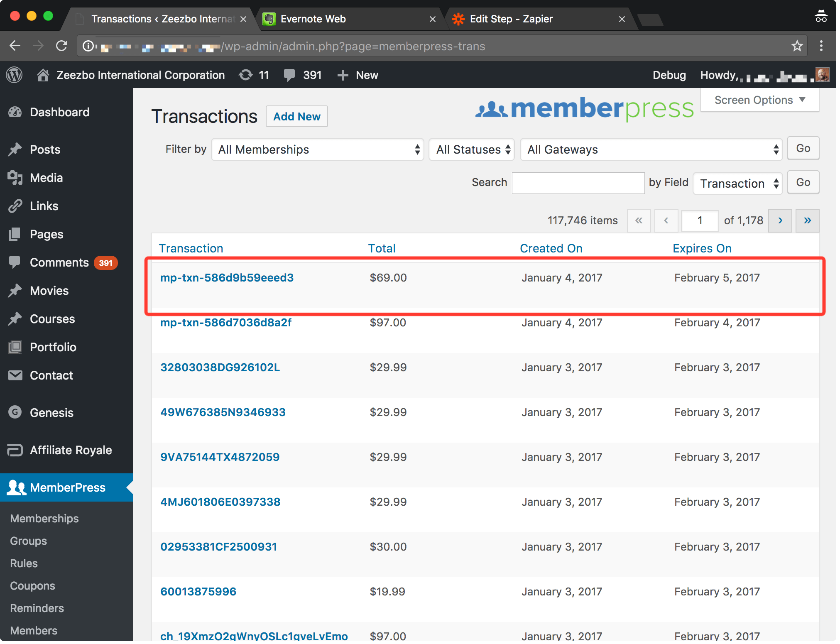Screen dimensions: 840x644
Task: Click the Dashboard gauge icon
Action: (x=15, y=112)
